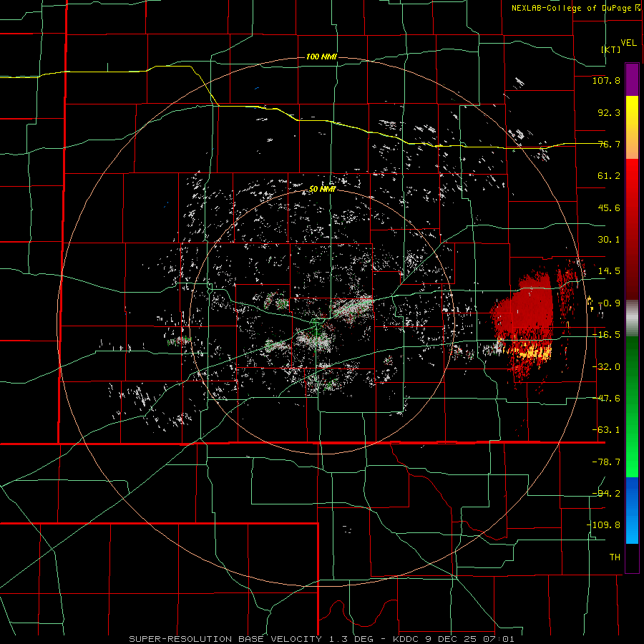The height and width of the screenshot is (644, 644).
Task: Click the yellow segment of the color bar
Action: [632, 127]
